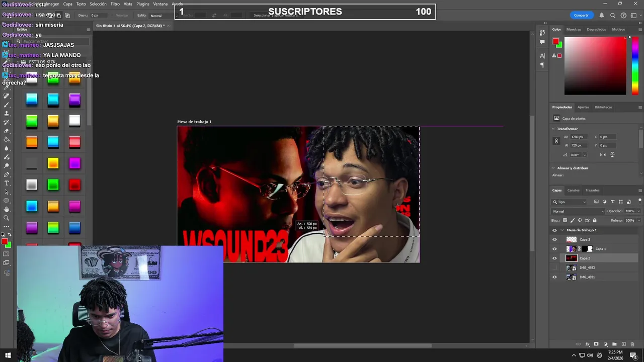This screenshot has width=644, height=362.
Task: Open the layer blend mode dropdown
Action: (x=578, y=211)
